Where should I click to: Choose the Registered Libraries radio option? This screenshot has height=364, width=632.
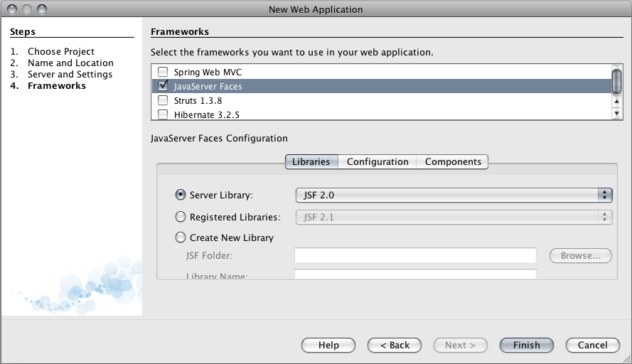pos(180,217)
